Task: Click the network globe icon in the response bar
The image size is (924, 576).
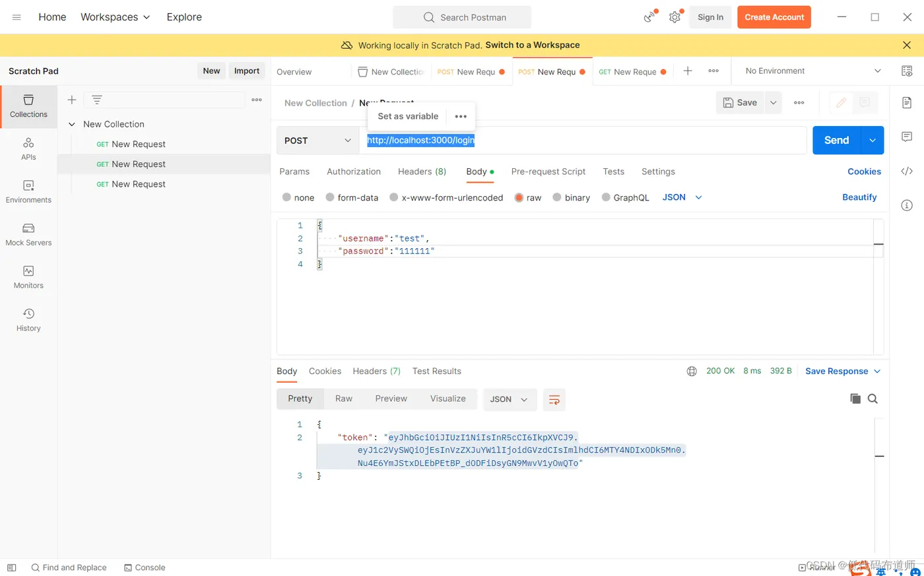Action: pyautogui.click(x=692, y=371)
